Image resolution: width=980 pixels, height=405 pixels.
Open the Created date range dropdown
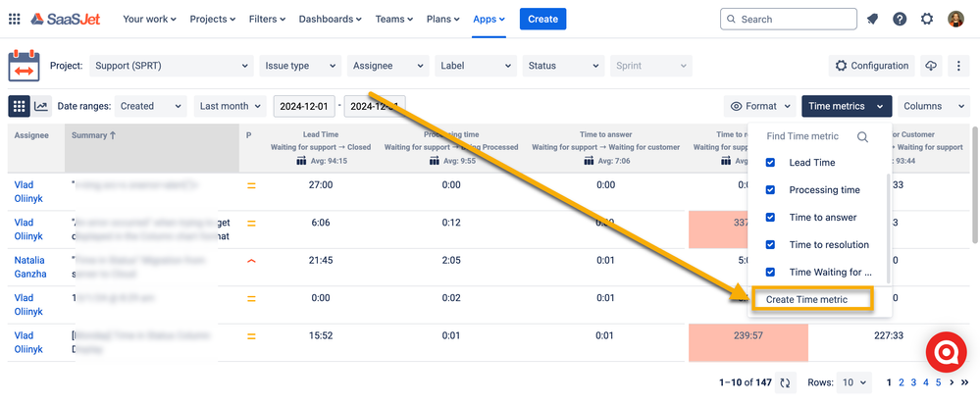point(151,106)
